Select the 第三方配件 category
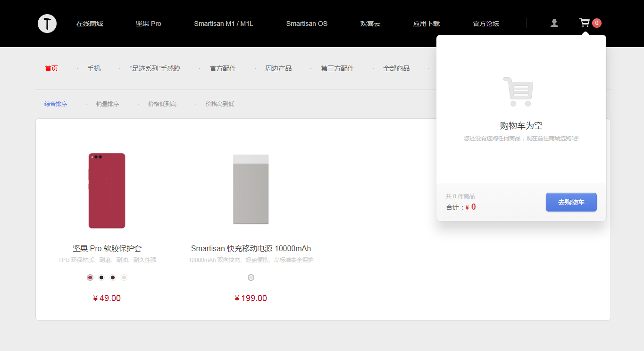Screen dimensions: 644x351 [x=337, y=68]
